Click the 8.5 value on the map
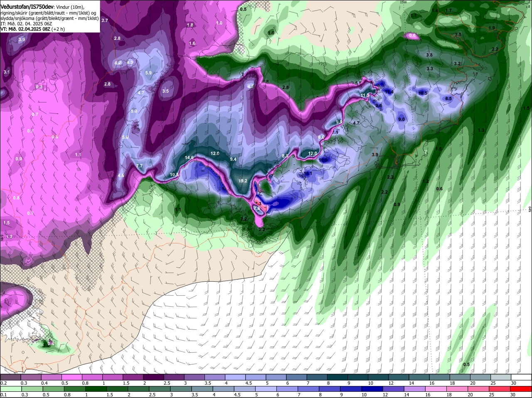The width and height of the screenshot is (532, 398). (x=448, y=98)
